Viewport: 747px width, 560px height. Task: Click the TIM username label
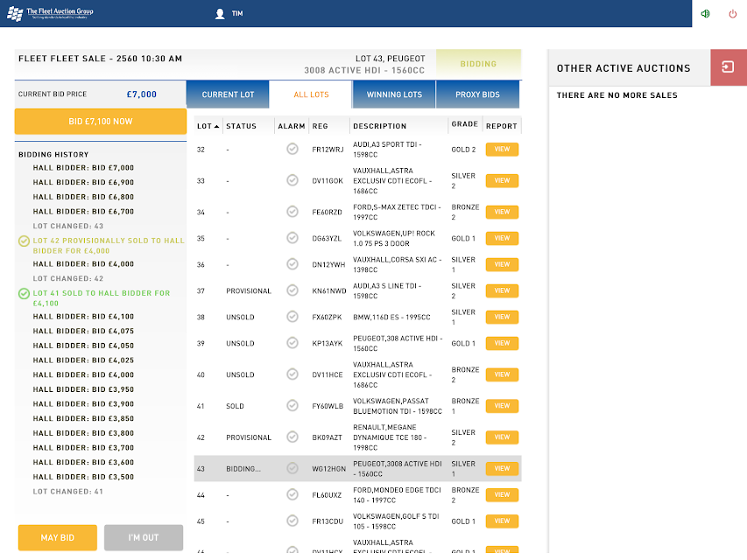[237, 14]
